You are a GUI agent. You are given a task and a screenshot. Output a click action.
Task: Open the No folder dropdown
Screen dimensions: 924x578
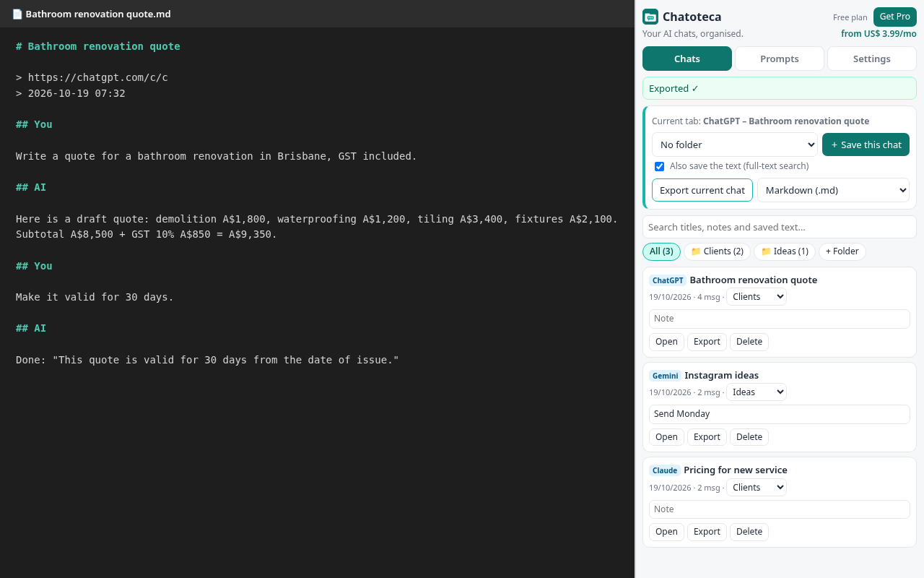tap(735, 144)
